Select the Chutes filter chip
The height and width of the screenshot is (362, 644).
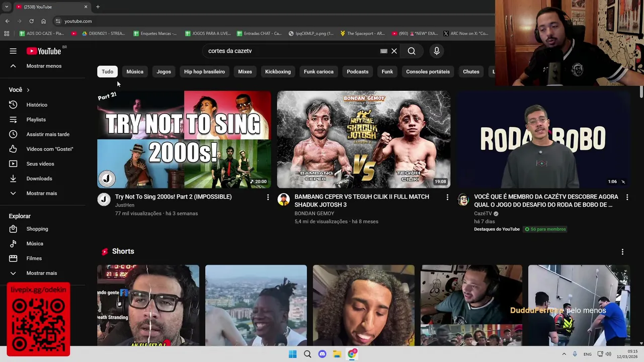(471, 71)
